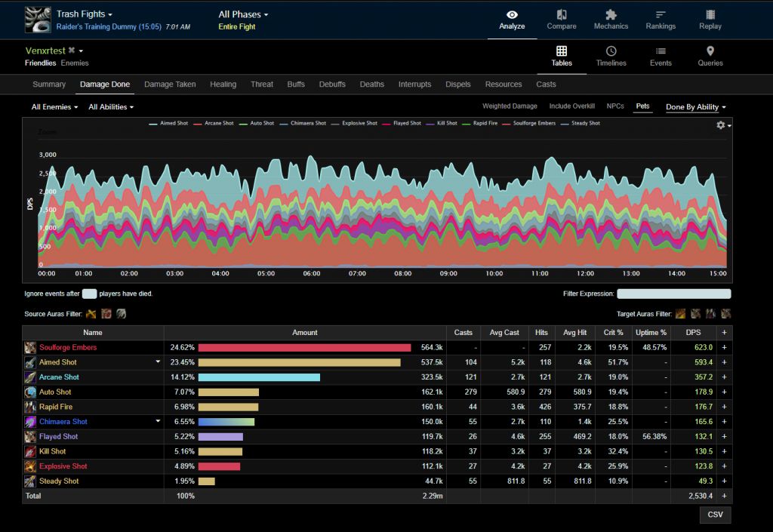Toggle the Pets option
Viewport: 773px width, 532px height.
(x=643, y=106)
